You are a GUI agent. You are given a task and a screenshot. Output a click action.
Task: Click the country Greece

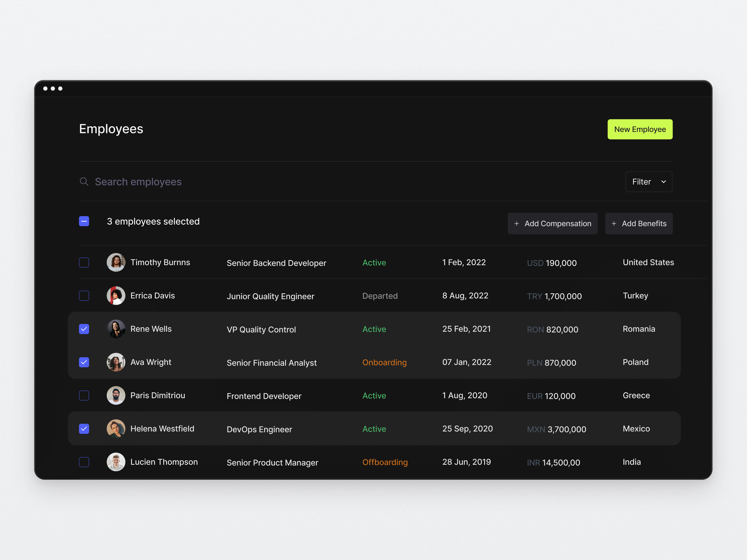click(636, 395)
